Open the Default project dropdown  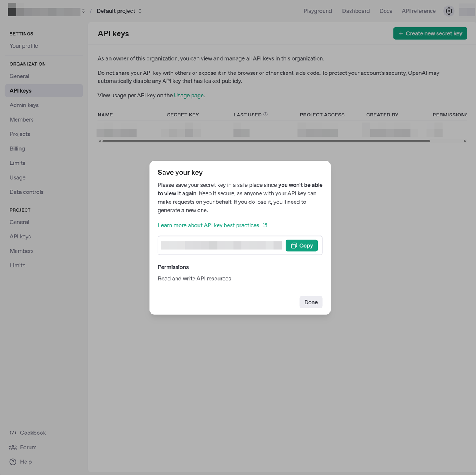click(x=119, y=11)
